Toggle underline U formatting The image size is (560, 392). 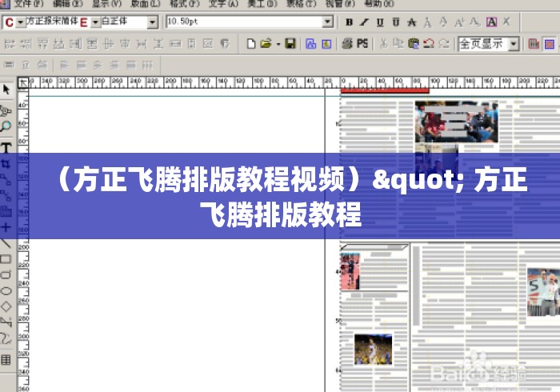pyautogui.click(x=380, y=22)
